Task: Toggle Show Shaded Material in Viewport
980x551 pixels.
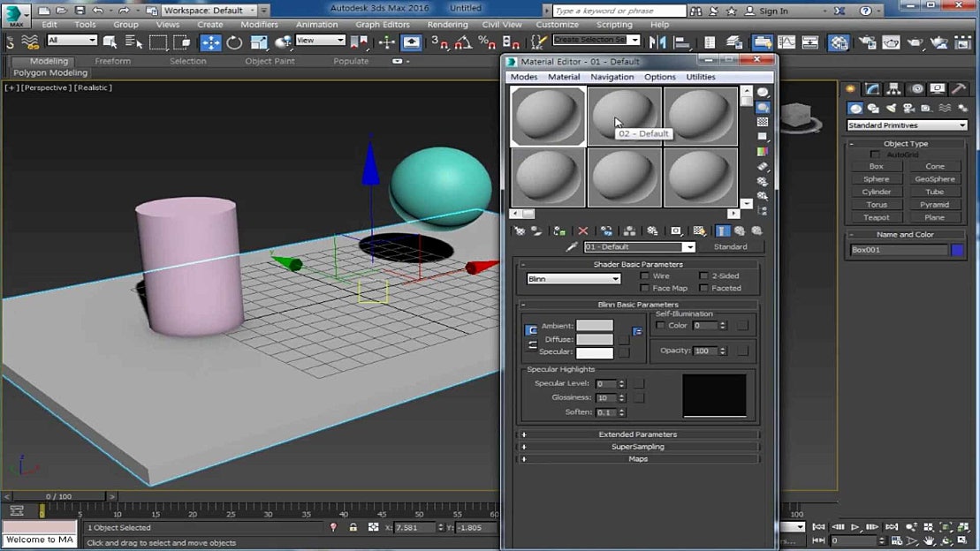Action: pos(698,230)
